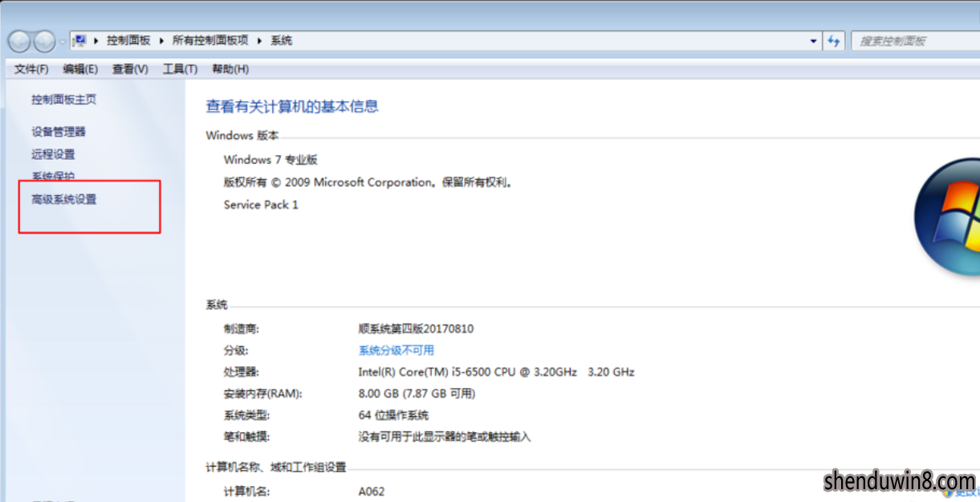The width and height of the screenshot is (980, 502).
Task: Click the computer icon in the address bar
Action: coord(79,40)
